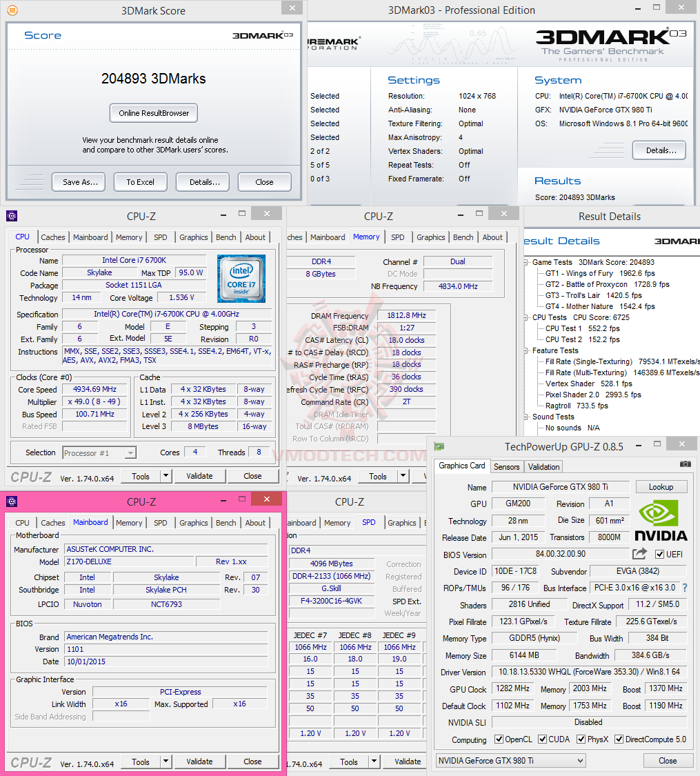Collapse the CPU Tests tree node
This screenshot has width=700, height=776.
click(526, 318)
